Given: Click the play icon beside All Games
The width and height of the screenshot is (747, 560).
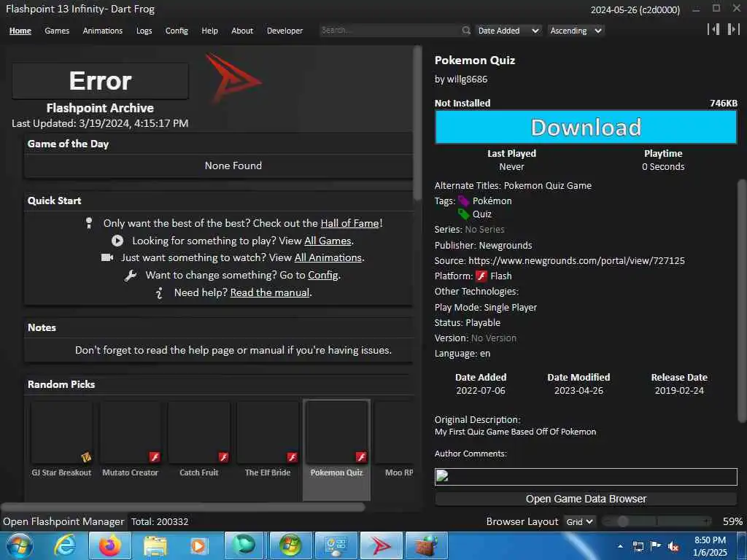Looking at the screenshot, I should pyautogui.click(x=117, y=241).
